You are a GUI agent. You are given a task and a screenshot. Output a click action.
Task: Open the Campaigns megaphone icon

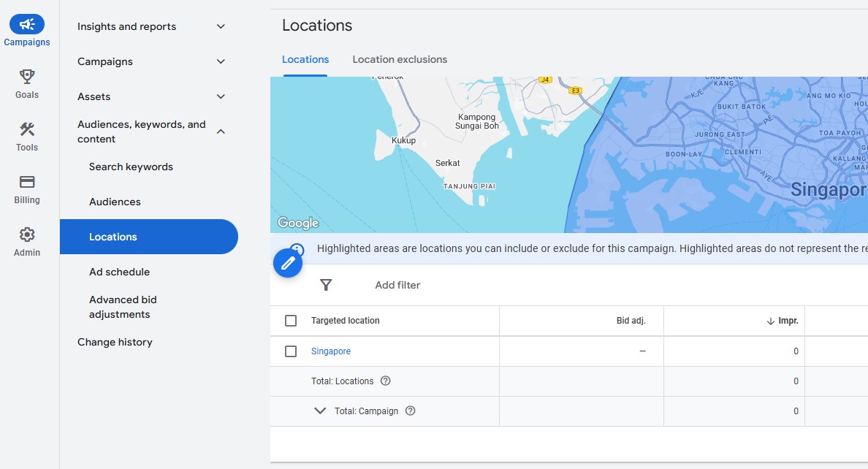tap(26, 24)
